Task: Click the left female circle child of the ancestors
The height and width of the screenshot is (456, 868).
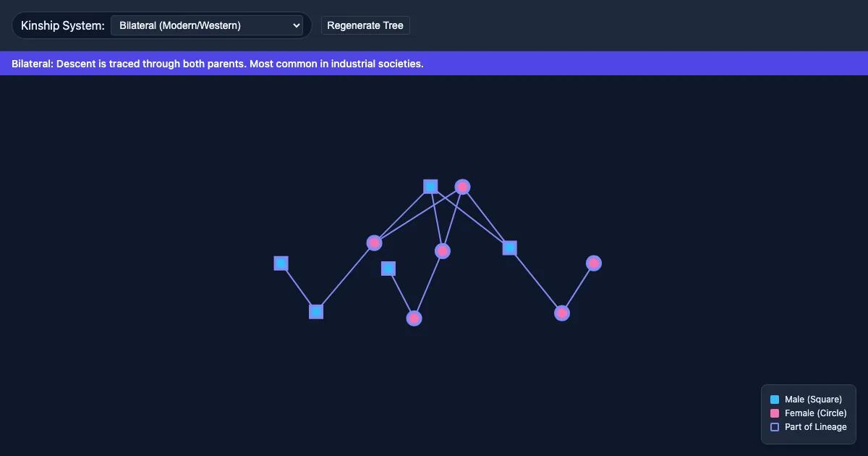Action: pyautogui.click(x=374, y=243)
